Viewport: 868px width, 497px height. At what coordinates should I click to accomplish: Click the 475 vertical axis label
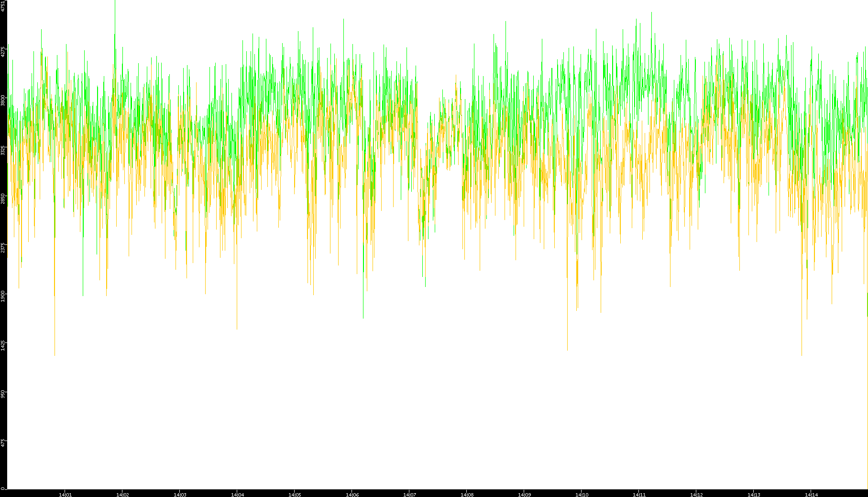[3, 442]
